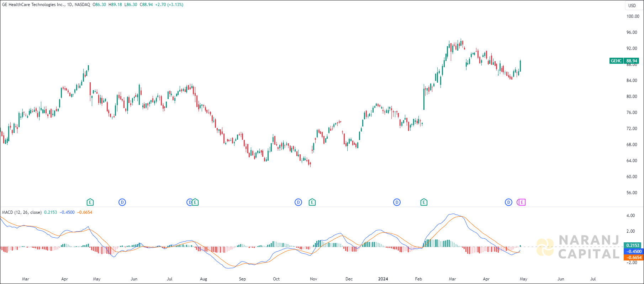Click the Sep label on time axis
This screenshot has height=284, width=644.
tap(242, 279)
